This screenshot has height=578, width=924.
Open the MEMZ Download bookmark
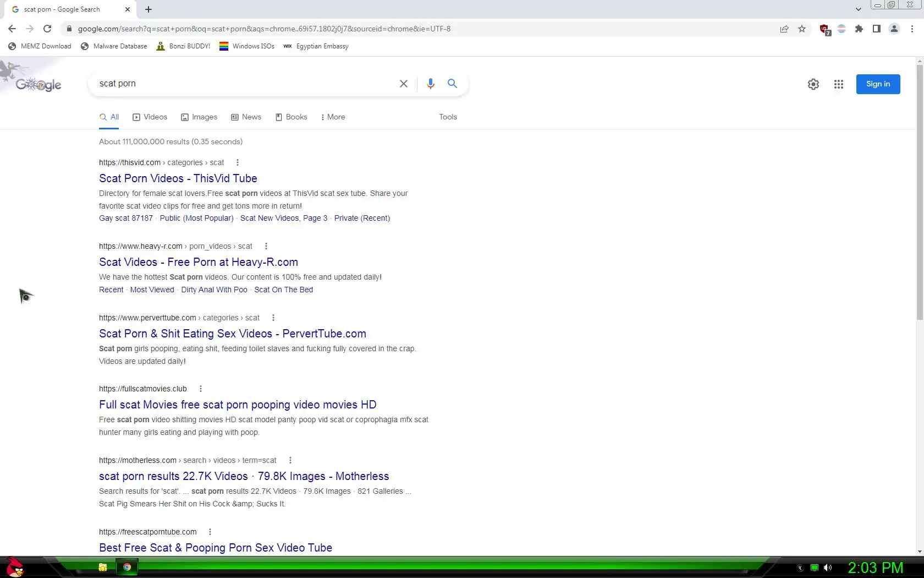(x=40, y=46)
